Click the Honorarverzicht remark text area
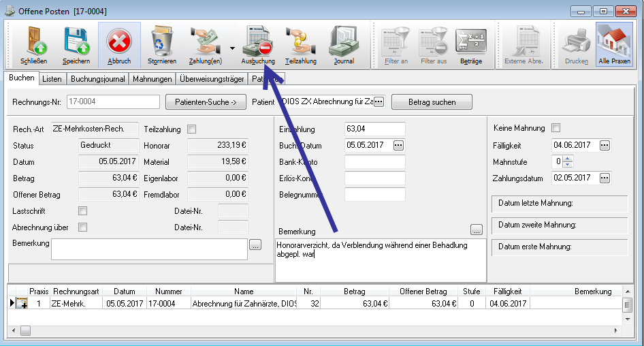The height and width of the screenshot is (346, 644). 381,261
